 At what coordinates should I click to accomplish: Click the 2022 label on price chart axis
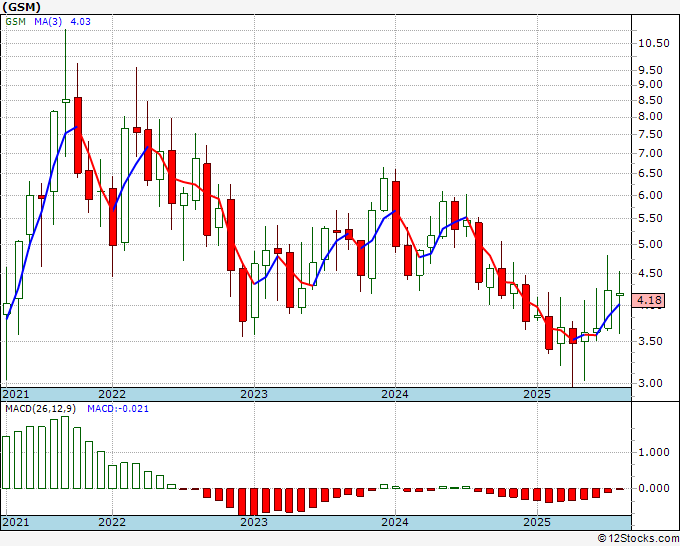112,394
